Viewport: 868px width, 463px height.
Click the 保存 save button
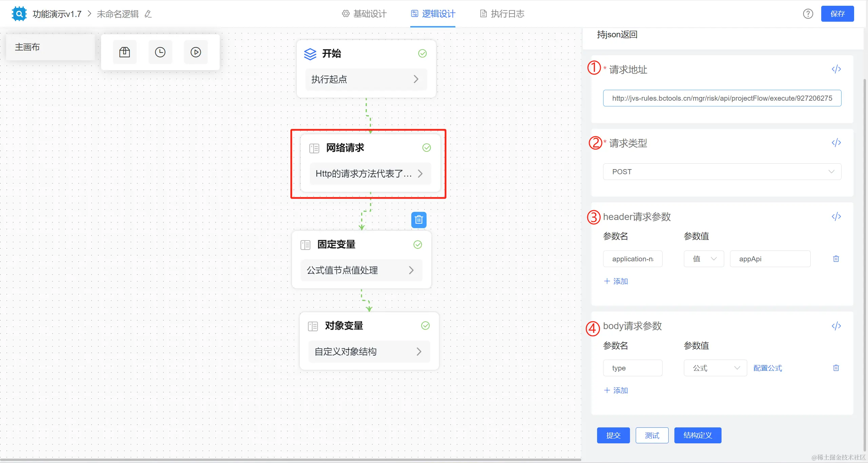point(837,14)
